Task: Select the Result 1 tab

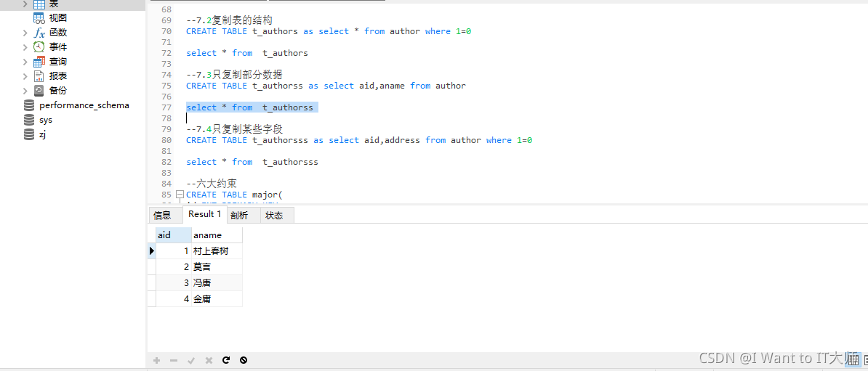Action: coord(205,214)
